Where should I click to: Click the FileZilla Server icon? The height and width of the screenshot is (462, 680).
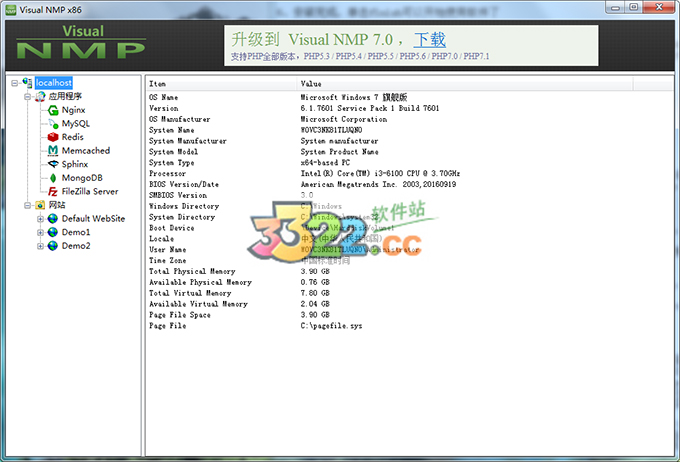[x=53, y=191]
